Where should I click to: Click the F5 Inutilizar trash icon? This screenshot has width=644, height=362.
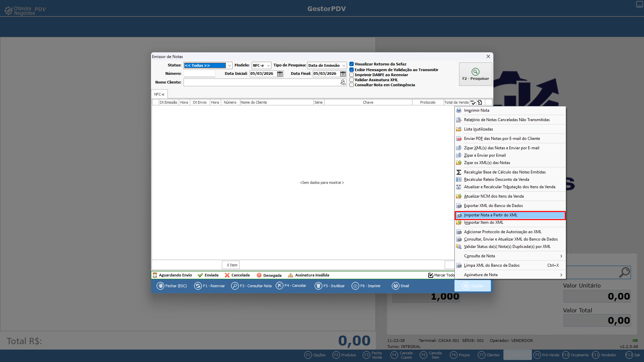(x=318, y=286)
